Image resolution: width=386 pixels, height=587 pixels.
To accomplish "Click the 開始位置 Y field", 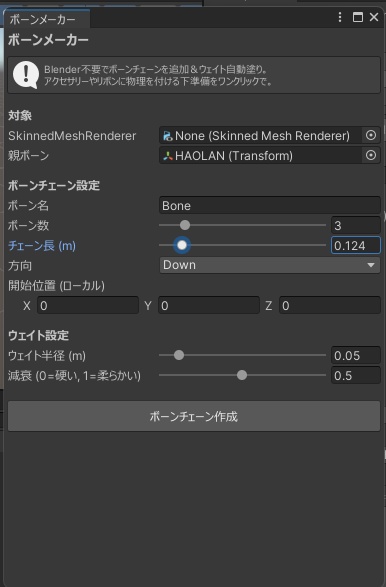I will (x=209, y=305).
